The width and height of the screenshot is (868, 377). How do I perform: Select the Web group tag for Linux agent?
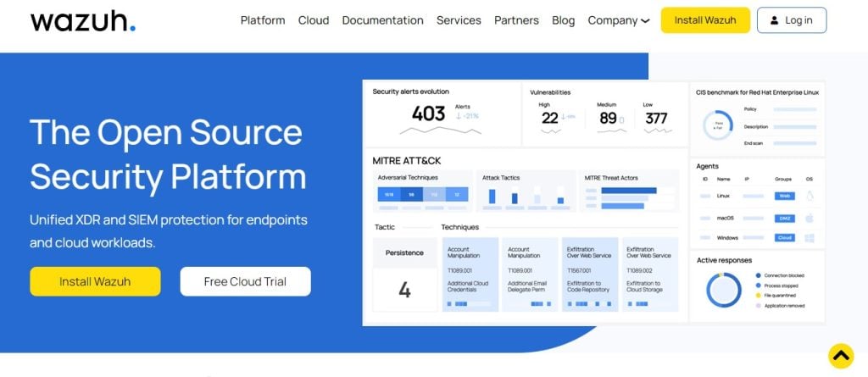pyautogui.click(x=784, y=196)
